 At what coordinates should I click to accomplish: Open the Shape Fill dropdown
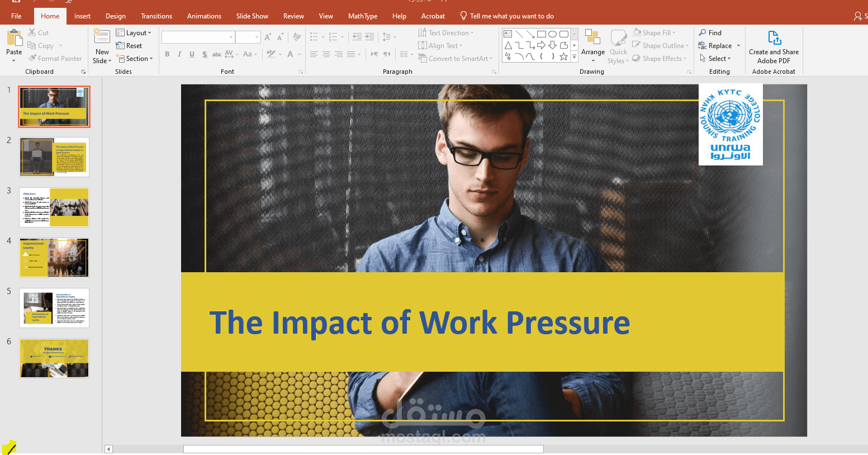pos(654,33)
